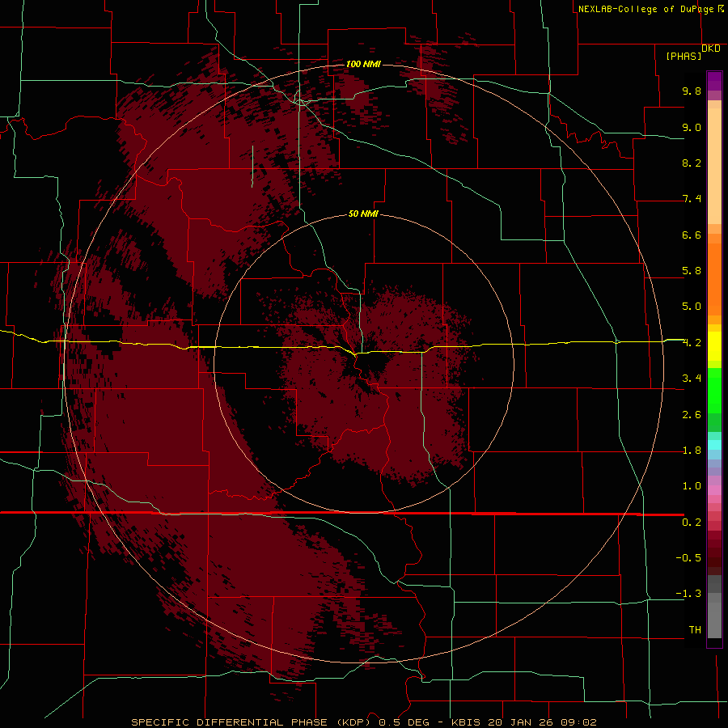Click the TH threshold label

695,630
